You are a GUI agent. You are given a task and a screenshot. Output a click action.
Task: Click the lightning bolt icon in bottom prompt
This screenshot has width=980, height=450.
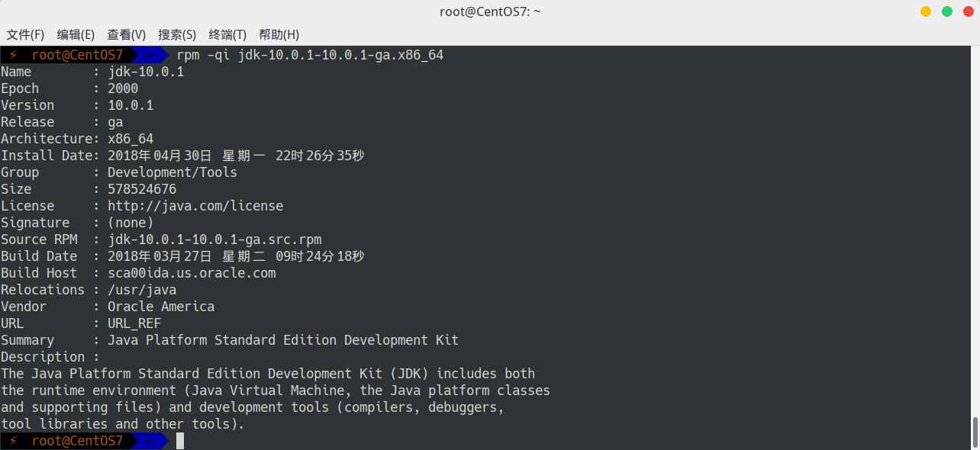(12, 441)
